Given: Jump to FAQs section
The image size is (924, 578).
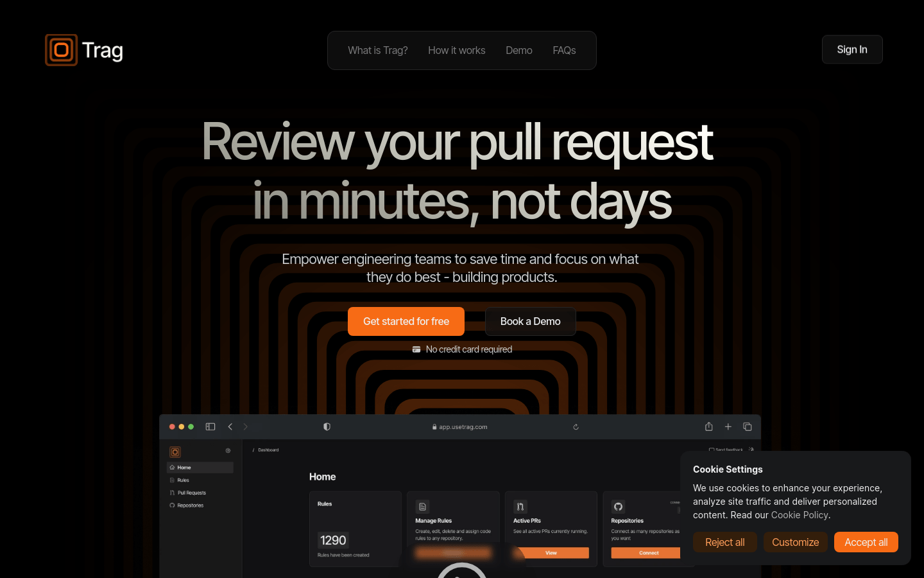Looking at the screenshot, I should tap(565, 50).
